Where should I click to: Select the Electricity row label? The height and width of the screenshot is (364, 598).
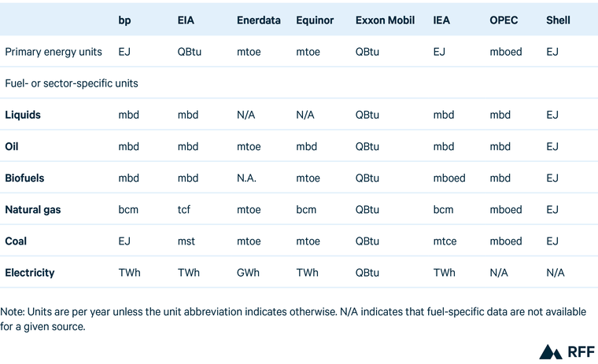(30, 273)
